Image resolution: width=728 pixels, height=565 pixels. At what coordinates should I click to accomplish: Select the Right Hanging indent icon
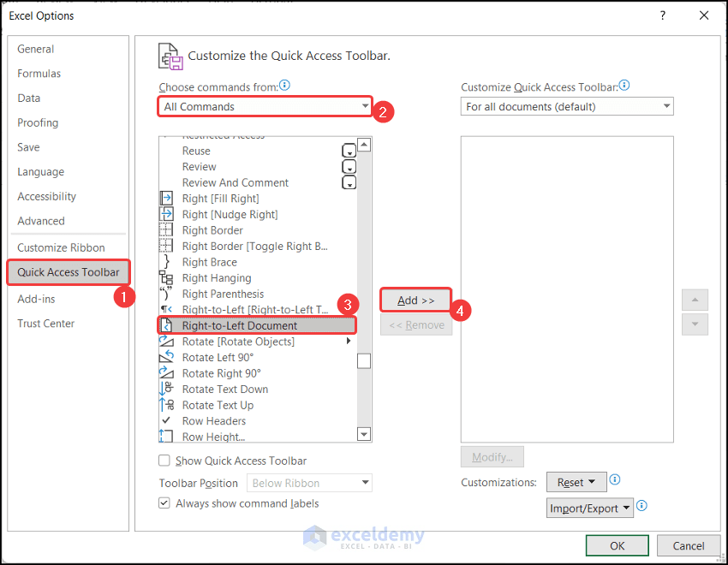point(167,277)
